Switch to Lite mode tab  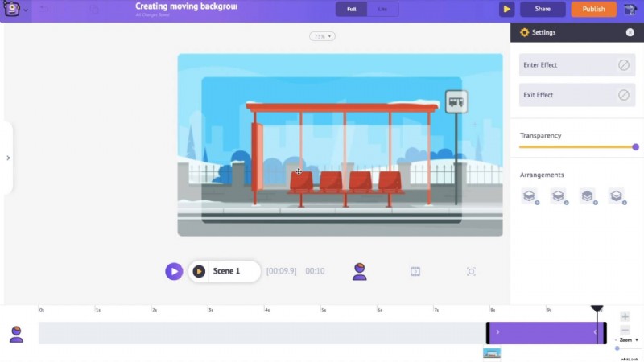[382, 9]
